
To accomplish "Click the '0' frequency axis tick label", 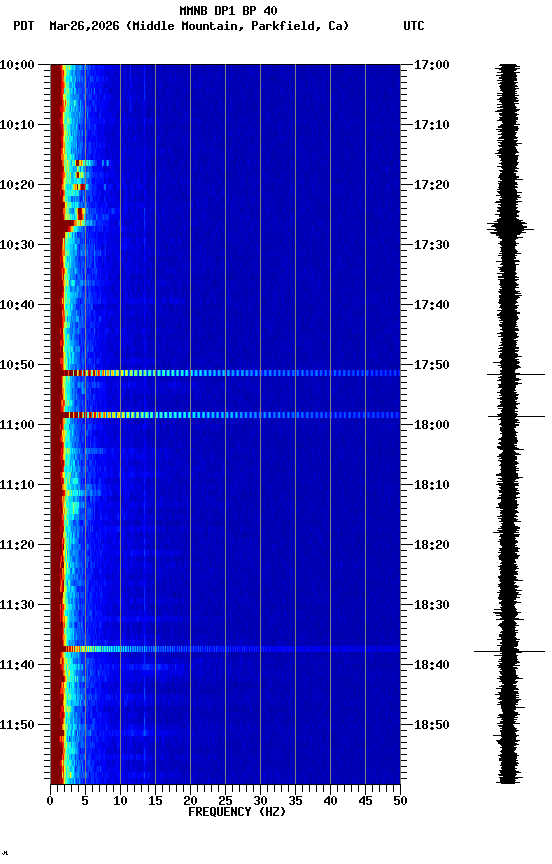I will pyautogui.click(x=51, y=801).
